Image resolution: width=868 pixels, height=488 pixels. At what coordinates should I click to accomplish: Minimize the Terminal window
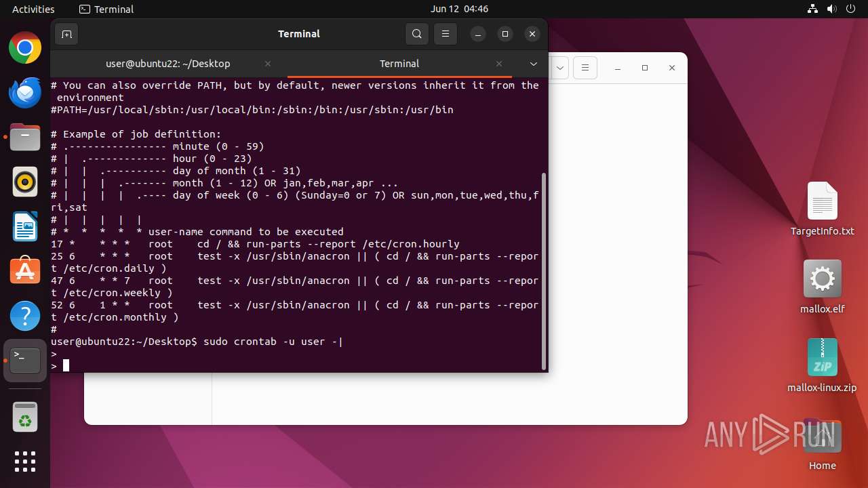coord(478,34)
